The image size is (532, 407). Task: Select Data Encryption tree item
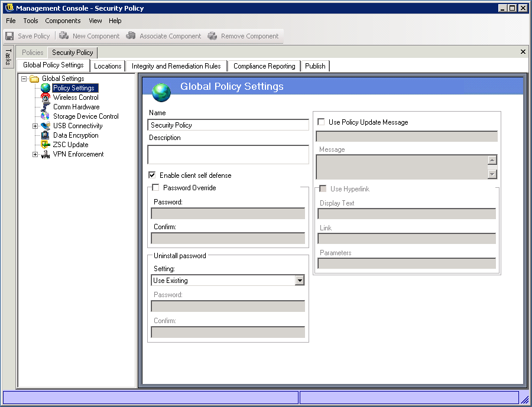coord(76,135)
